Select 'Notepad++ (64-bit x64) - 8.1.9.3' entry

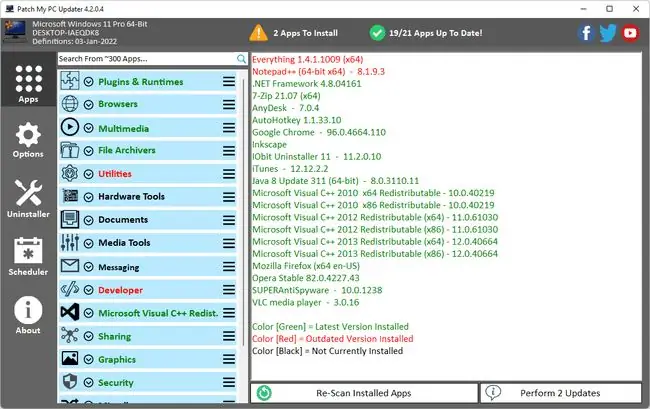pos(318,72)
